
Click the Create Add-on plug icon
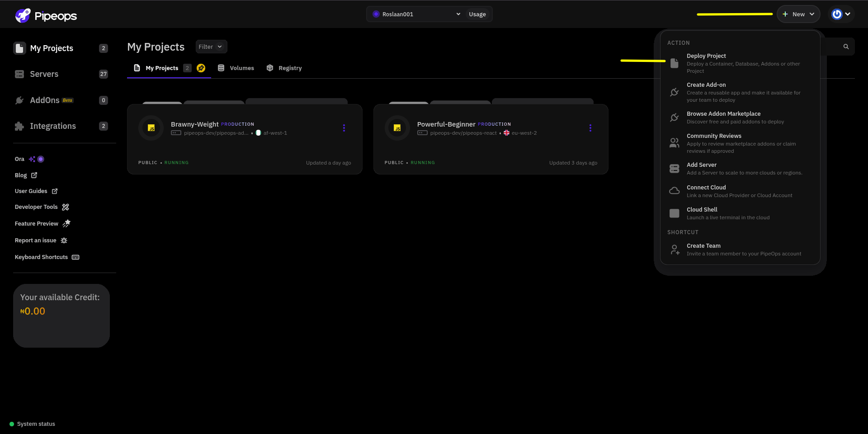click(x=675, y=92)
